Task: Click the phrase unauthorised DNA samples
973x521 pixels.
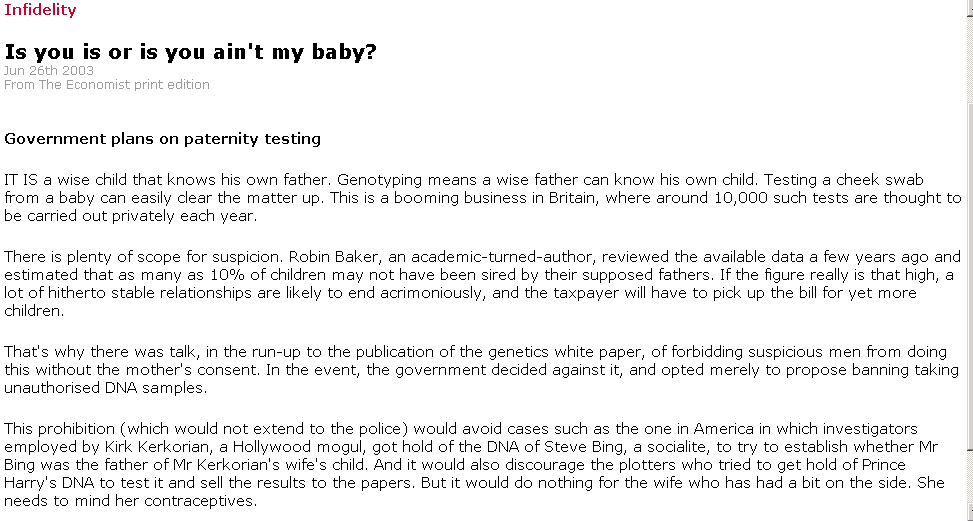Action: tap(105, 388)
